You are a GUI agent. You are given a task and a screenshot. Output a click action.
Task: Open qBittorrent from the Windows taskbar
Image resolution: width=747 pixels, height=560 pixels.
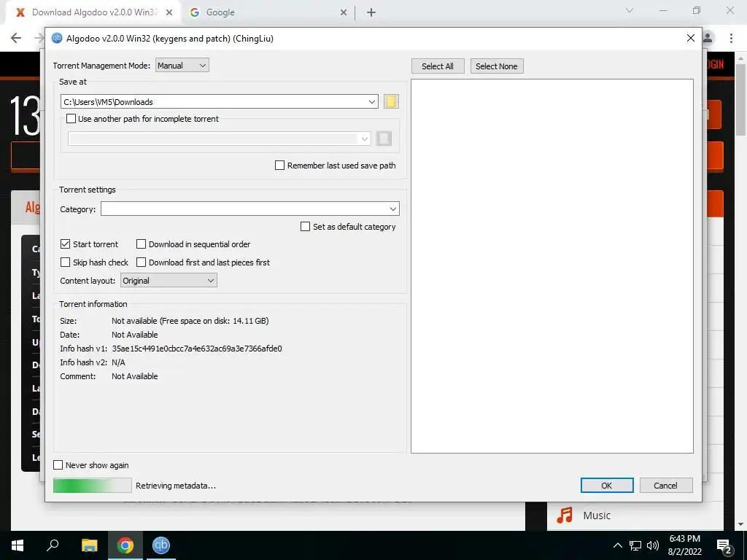tap(161, 545)
